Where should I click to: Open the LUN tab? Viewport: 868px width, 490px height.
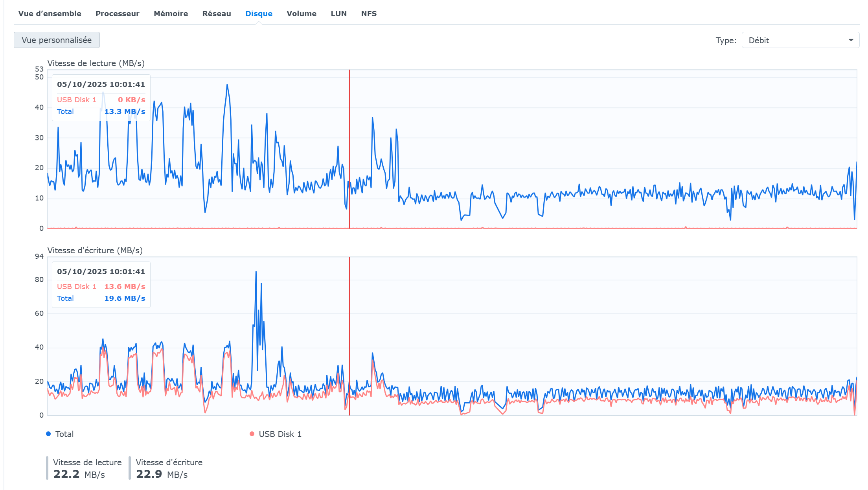click(338, 13)
